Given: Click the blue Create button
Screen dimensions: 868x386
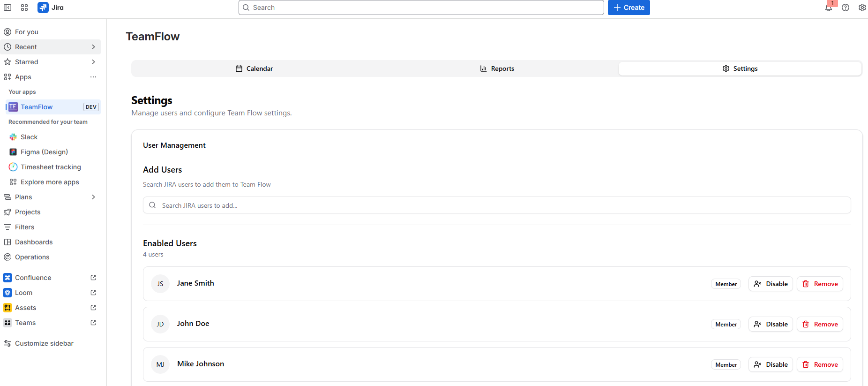Looking at the screenshot, I should coord(629,8).
